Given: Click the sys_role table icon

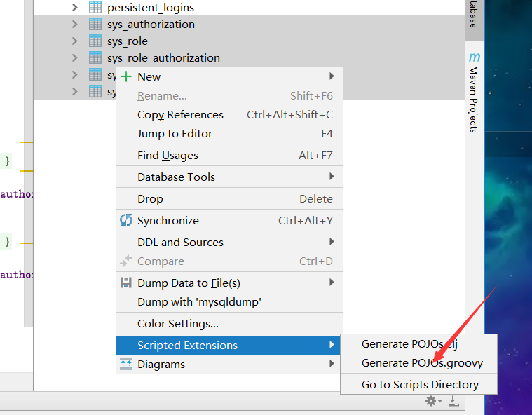Looking at the screenshot, I should click(x=95, y=41).
